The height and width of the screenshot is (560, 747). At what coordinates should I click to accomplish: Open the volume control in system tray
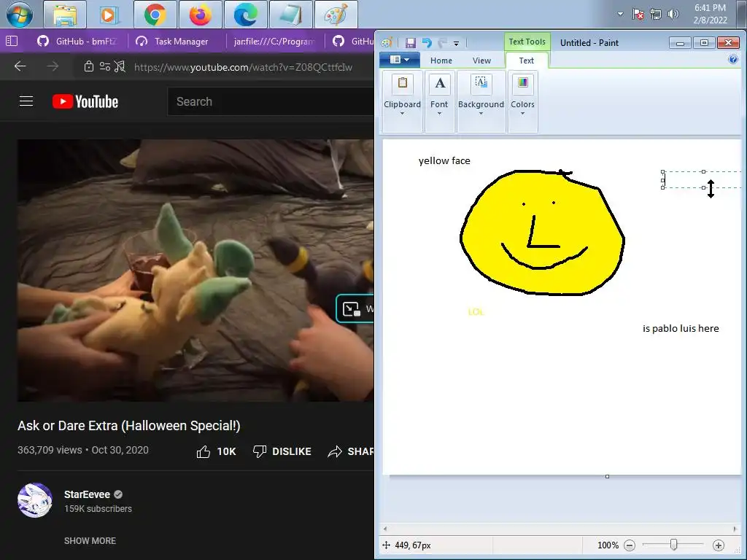[x=673, y=14]
